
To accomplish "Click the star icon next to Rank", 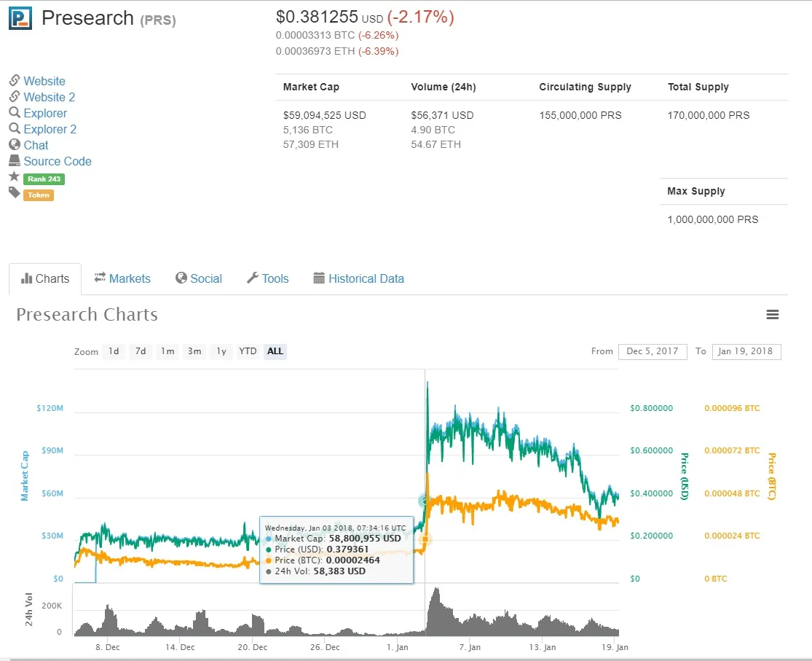I will tap(15, 177).
